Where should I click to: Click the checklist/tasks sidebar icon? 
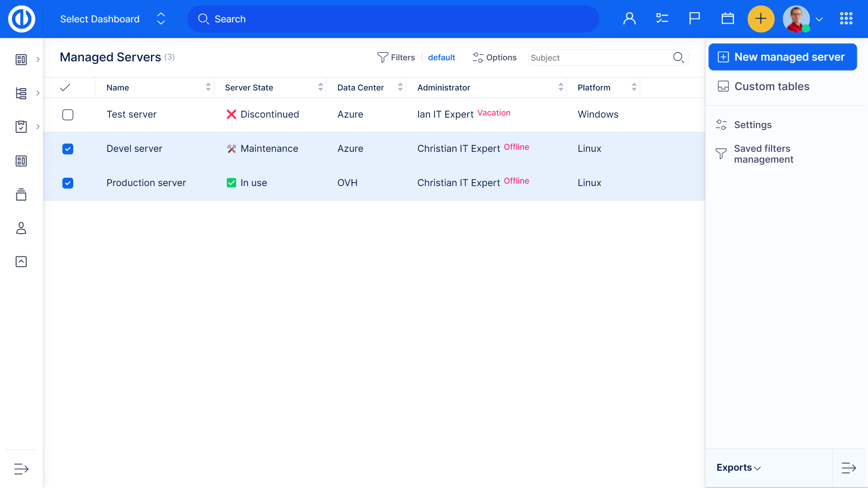click(x=20, y=127)
